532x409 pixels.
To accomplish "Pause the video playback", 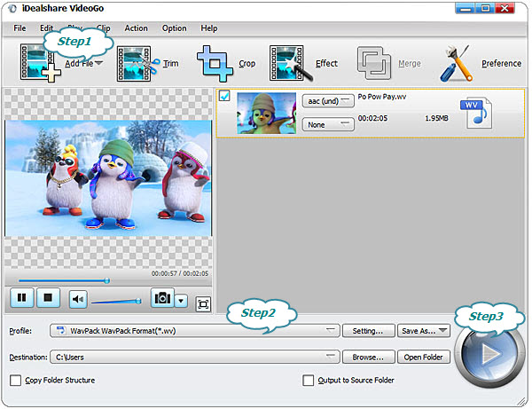I will (21, 298).
